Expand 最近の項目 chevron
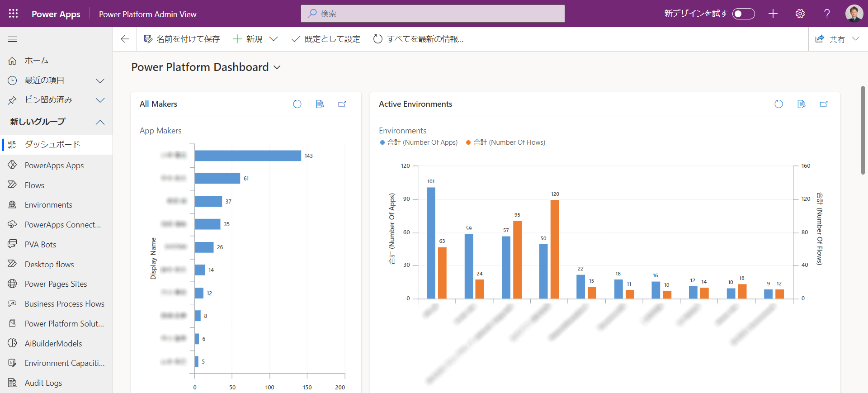This screenshot has height=393, width=868. pos(100,80)
